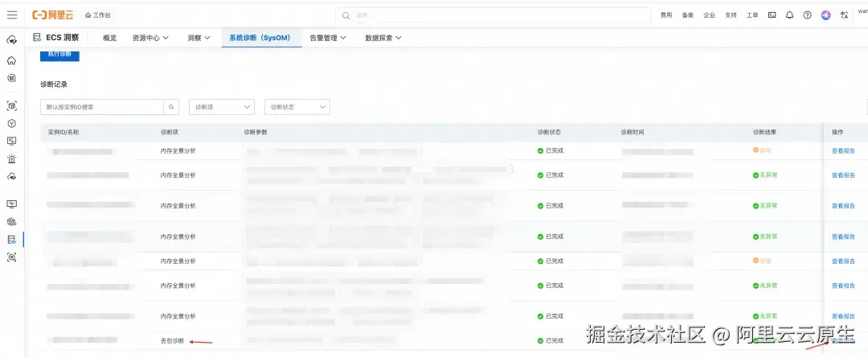Open sidebar scan target icon

point(11,257)
